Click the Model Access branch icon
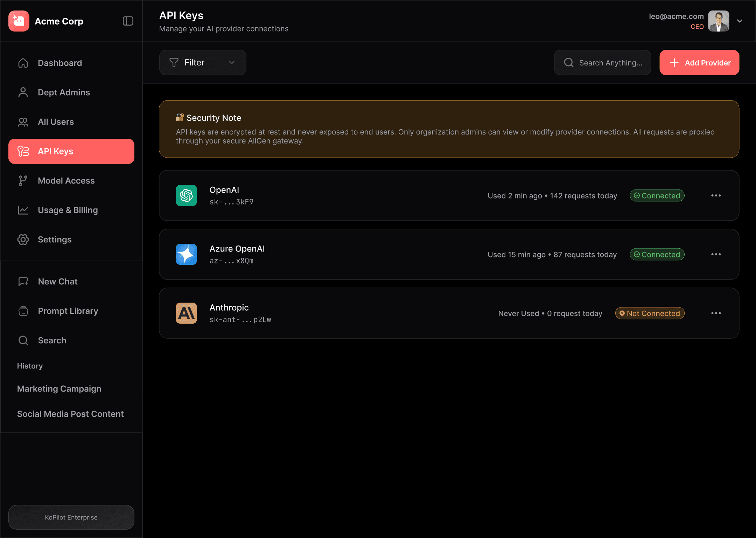The width and height of the screenshot is (756, 538). click(x=23, y=181)
